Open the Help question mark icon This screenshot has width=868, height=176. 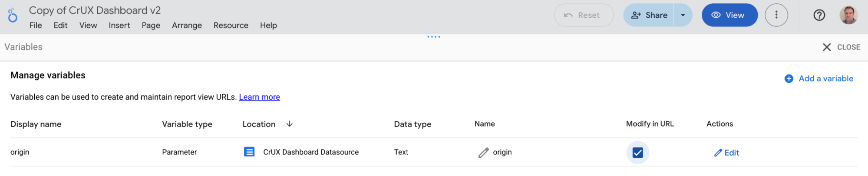[819, 15]
